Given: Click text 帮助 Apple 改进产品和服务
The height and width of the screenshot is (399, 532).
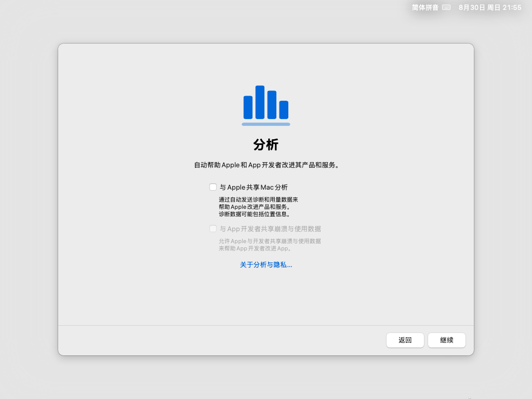Looking at the screenshot, I should click(254, 207).
